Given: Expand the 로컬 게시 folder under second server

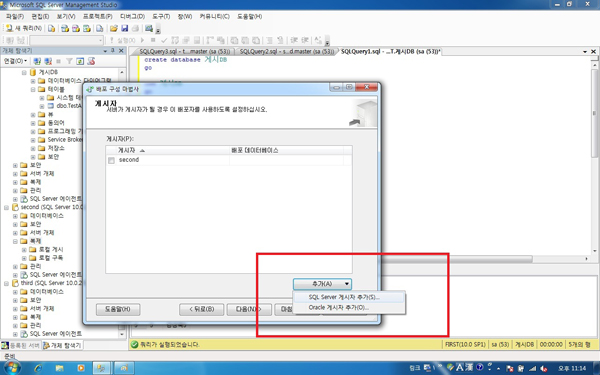Looking at the screenshot, I should click(x=24, y=249).
